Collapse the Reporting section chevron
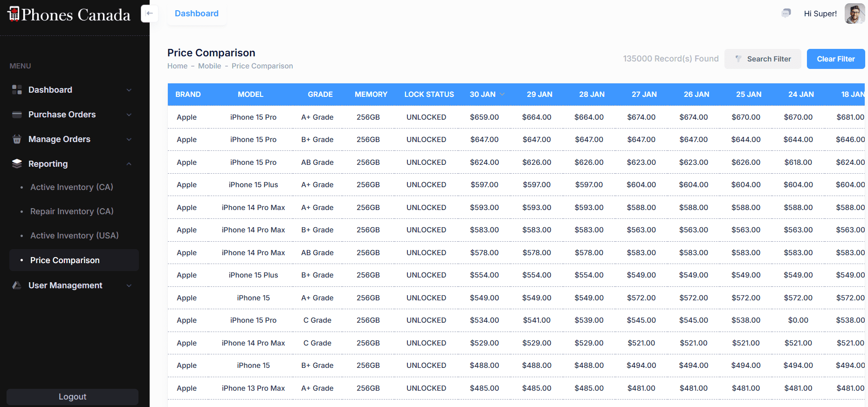This screenshot has width=868, height=407. pyautogui.click(x=129, y=164)
